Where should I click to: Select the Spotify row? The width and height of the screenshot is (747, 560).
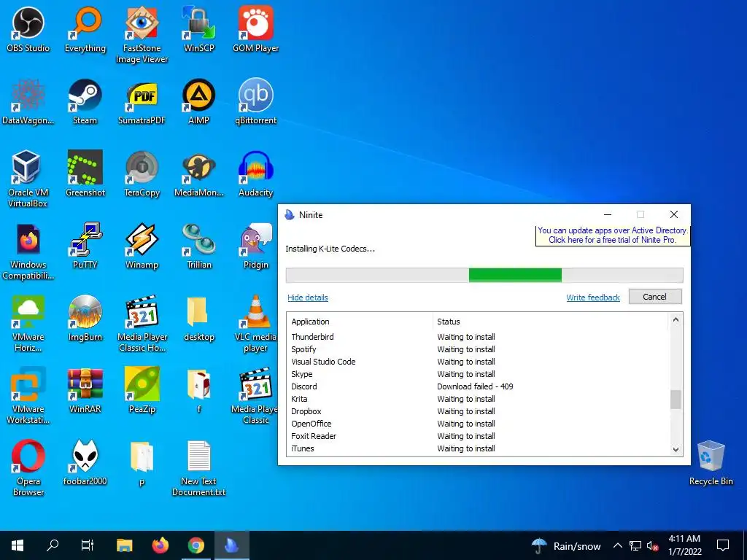coord(478,349)
